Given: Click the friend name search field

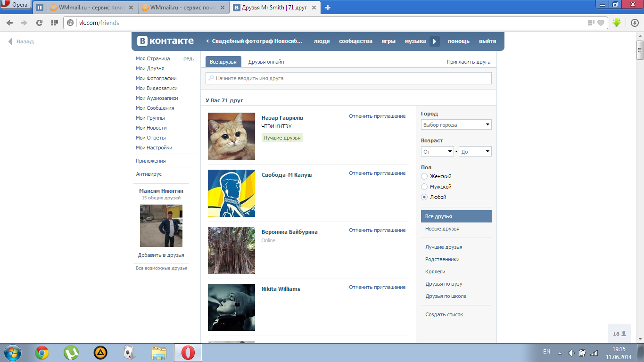Looking at the screenshot, I should pos(348,78).
